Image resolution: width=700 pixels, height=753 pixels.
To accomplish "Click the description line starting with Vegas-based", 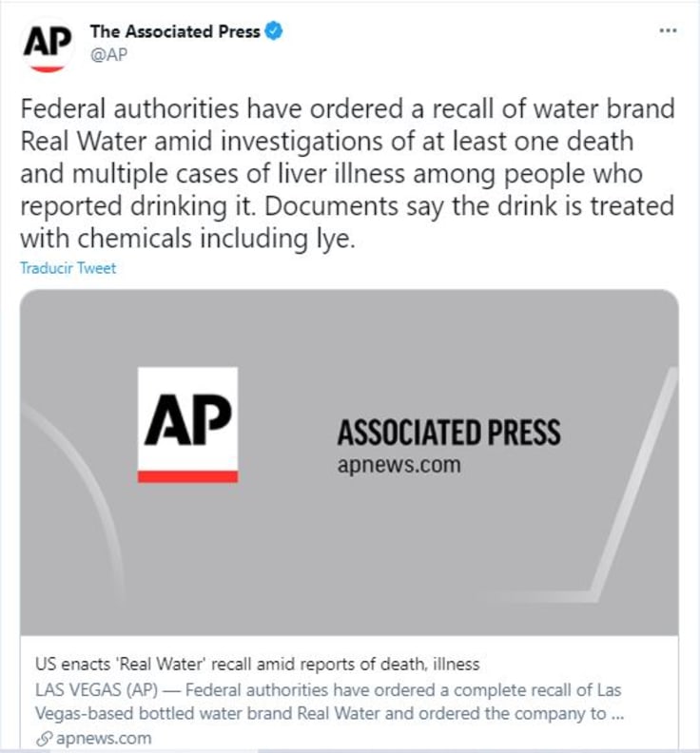I will tap(328, 713).
